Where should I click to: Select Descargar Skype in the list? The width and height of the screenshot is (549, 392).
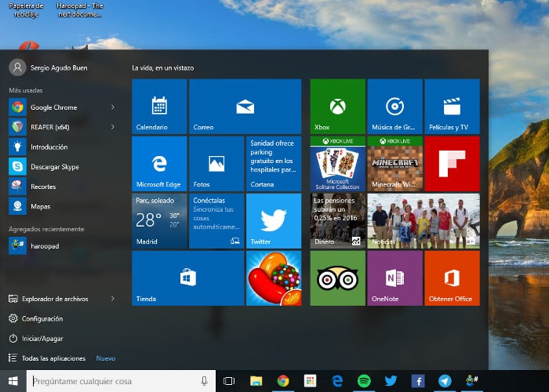63,166
